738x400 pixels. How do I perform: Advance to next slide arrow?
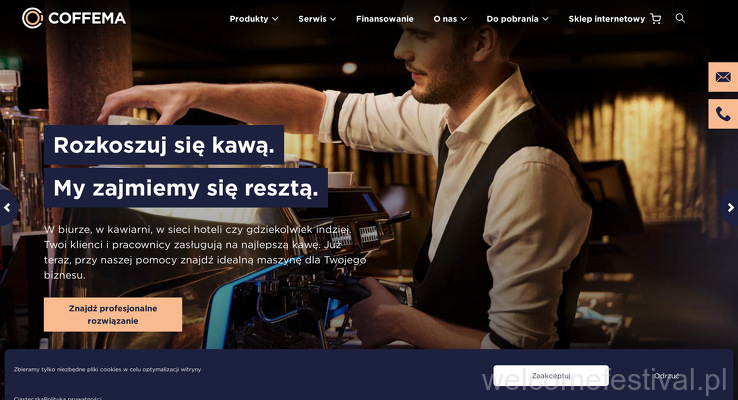click(x=730, y=208)
